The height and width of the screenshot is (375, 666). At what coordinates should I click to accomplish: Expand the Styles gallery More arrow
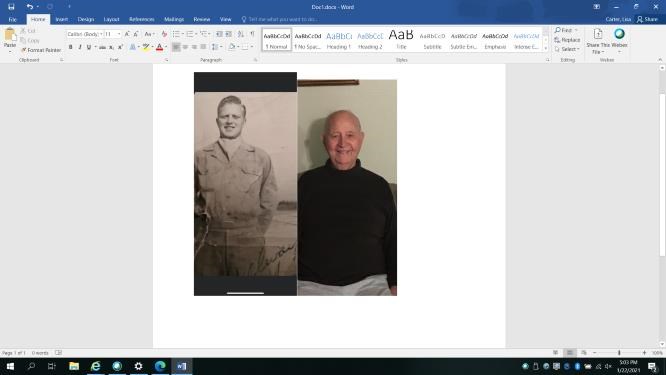click(546, 48)
